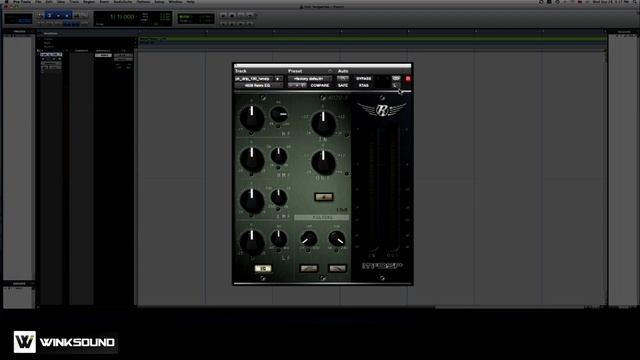Open the File menu in the menu bar
The height and width of the screenshot is (360, 640).
point(38,2)
